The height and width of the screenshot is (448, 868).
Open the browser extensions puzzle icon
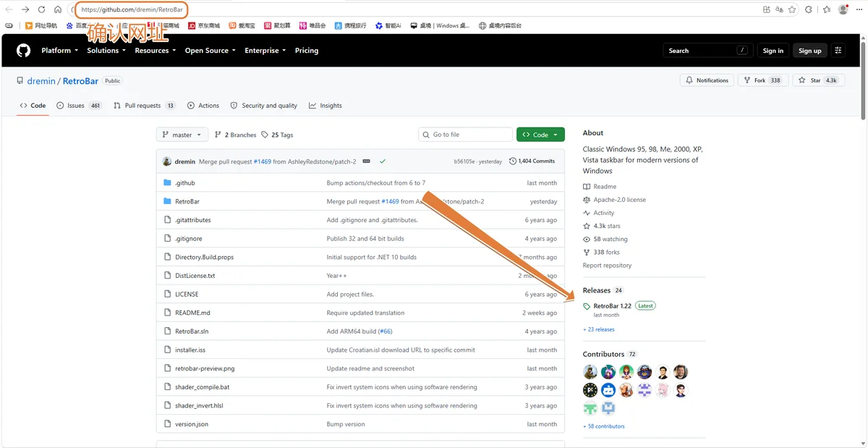[x=809, y=9]
